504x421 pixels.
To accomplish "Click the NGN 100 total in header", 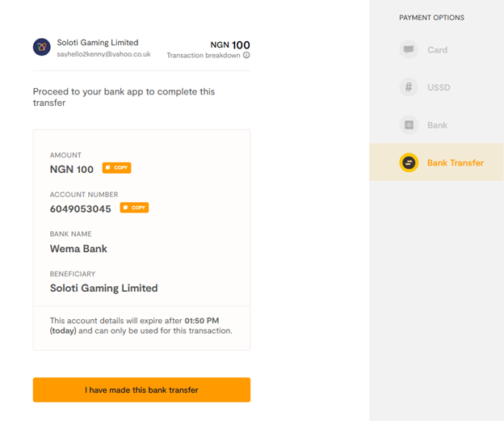I will [230, 44].
